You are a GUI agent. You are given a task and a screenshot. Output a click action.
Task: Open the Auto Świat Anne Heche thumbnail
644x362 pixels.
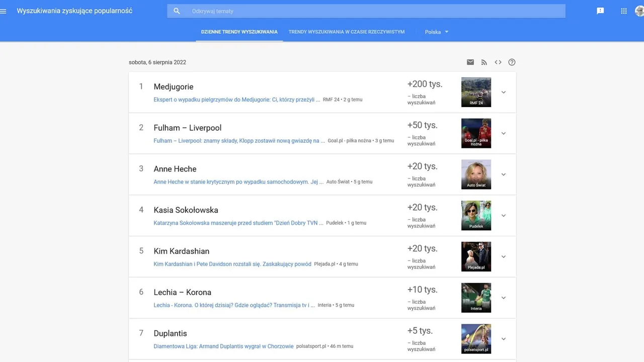[476, 174]
